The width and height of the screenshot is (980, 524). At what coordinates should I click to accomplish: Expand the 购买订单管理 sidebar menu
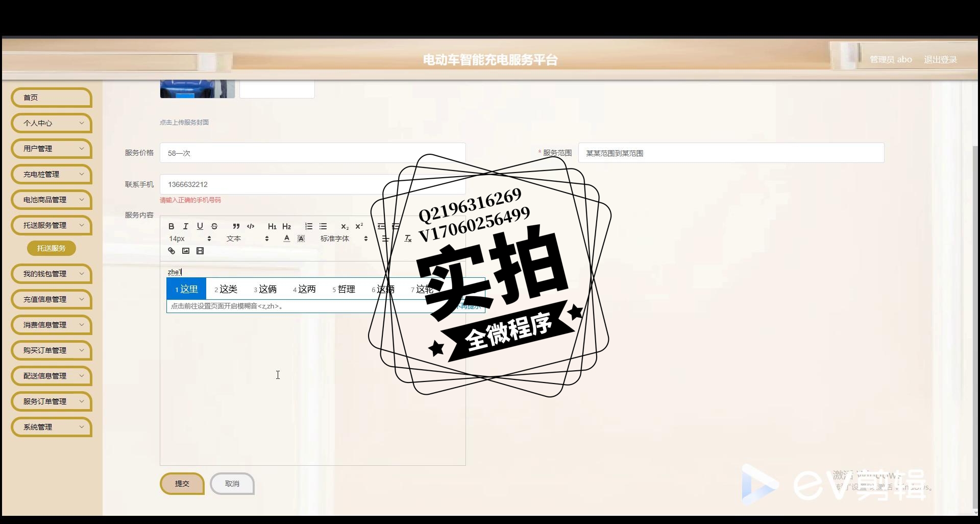click(51, 350)
